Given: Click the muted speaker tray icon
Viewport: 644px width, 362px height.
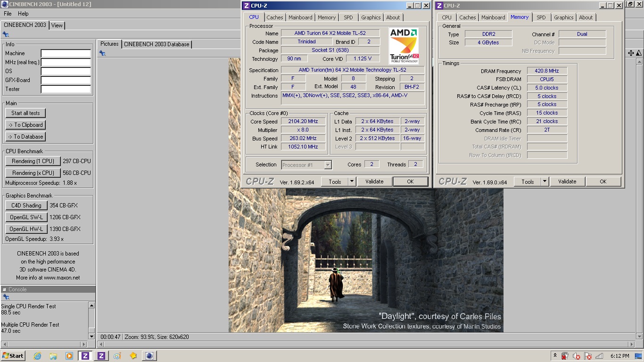Looking at the screenshot, I should tap(577, 356).
